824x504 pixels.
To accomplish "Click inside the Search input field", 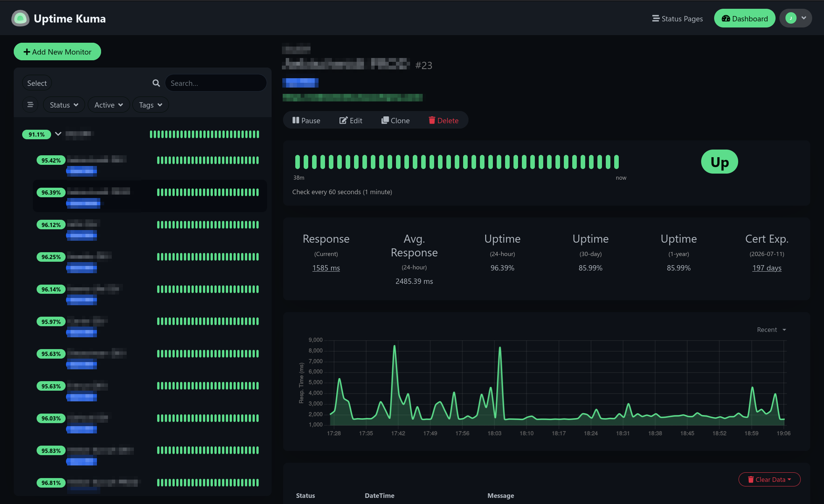I will (x=216, y=83).
